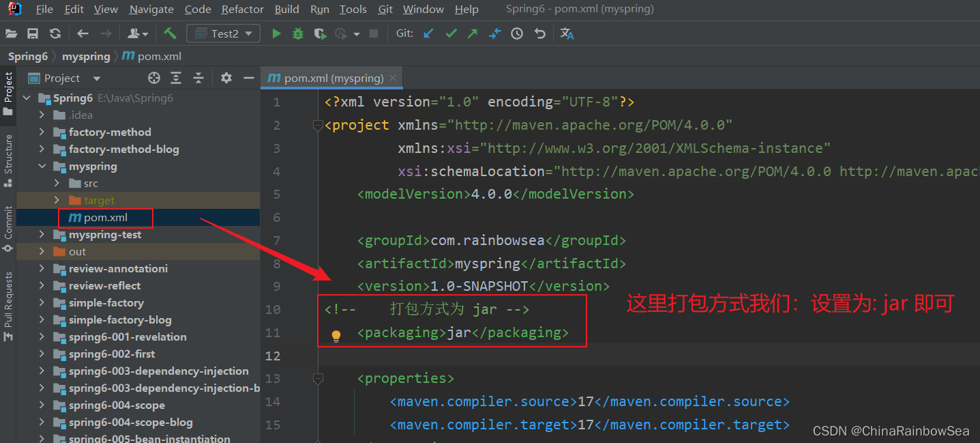Close the pom.xml (myspring) tab
This screenshot has width=980, height=443.
[x=393, y=78]
